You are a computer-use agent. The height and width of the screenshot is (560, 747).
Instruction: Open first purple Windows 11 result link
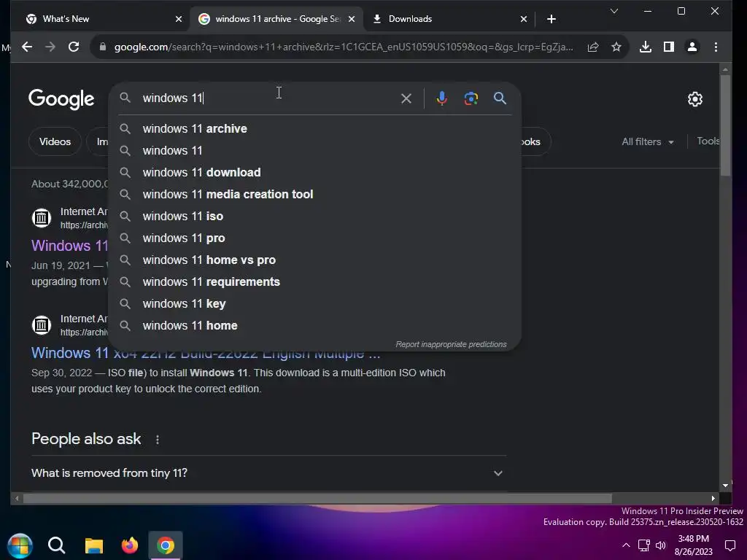click(x=69, y=246)
